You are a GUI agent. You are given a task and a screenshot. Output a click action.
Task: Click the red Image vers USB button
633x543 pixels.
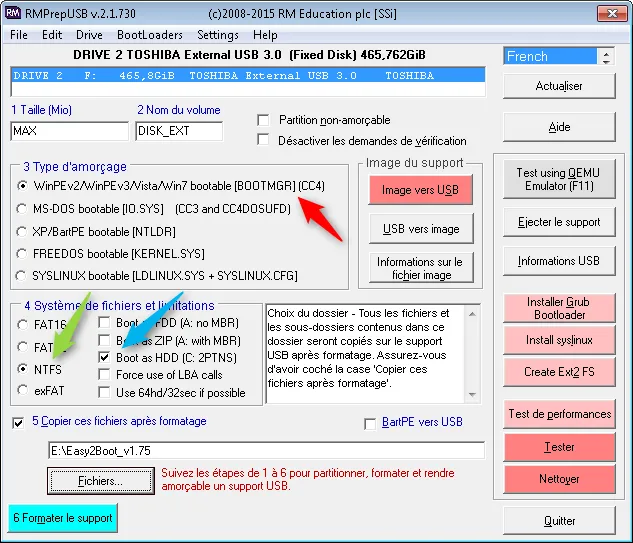tap(420, 190)
